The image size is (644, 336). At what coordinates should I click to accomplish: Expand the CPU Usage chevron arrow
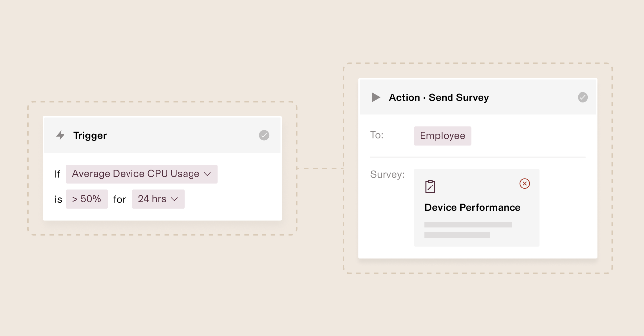point(208,174)
